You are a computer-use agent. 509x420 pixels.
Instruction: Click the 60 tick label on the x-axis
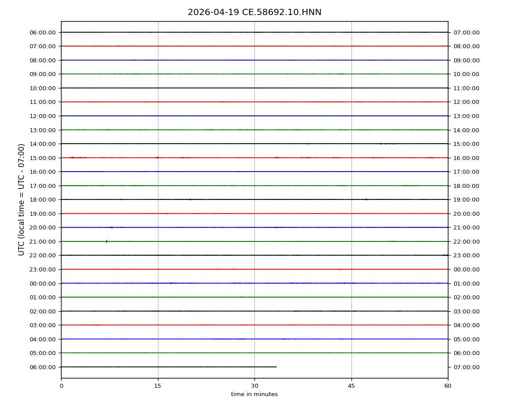coord(448,386)
